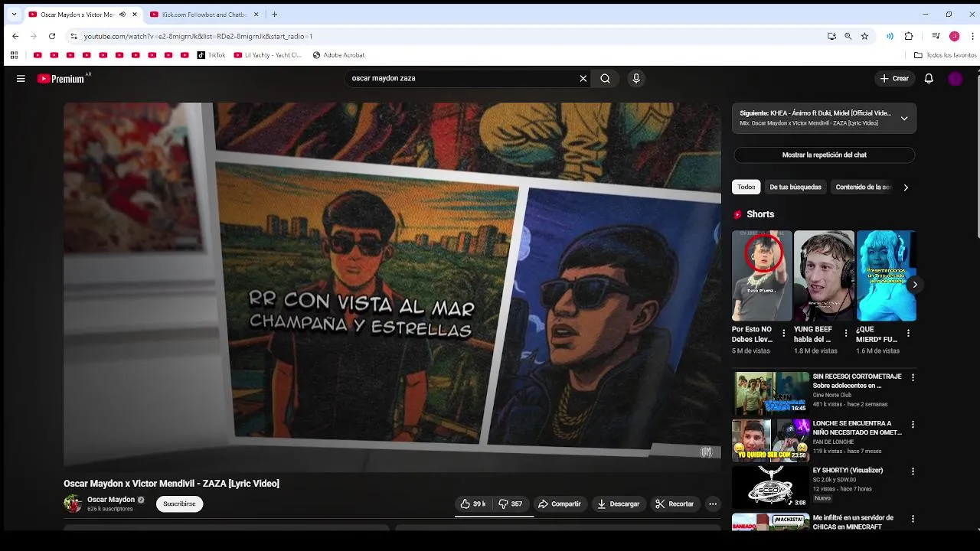Open the YouTube account avatar menu
Screen dimensions: 980x551
point(955,78)
